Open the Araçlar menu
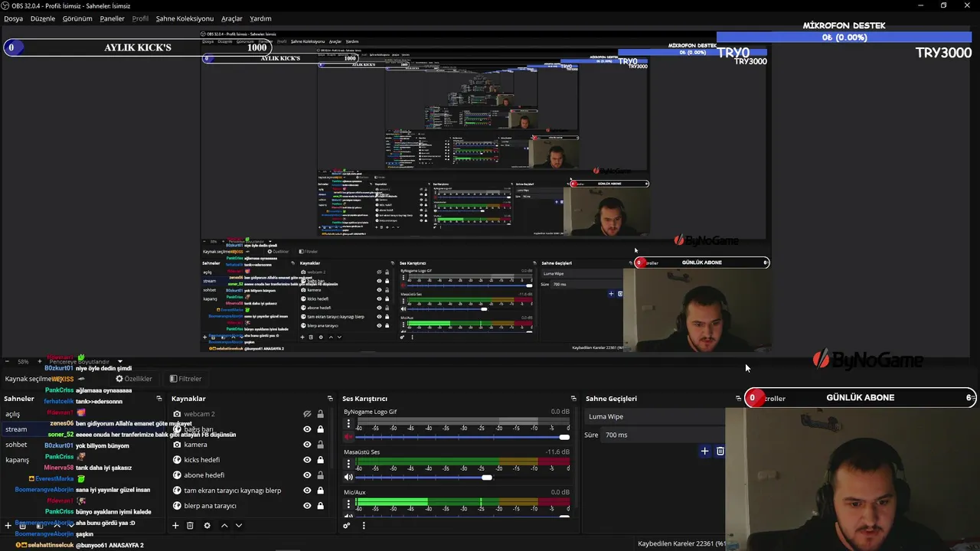This screenshot has width=980, height=551. [x=232, y=18]
